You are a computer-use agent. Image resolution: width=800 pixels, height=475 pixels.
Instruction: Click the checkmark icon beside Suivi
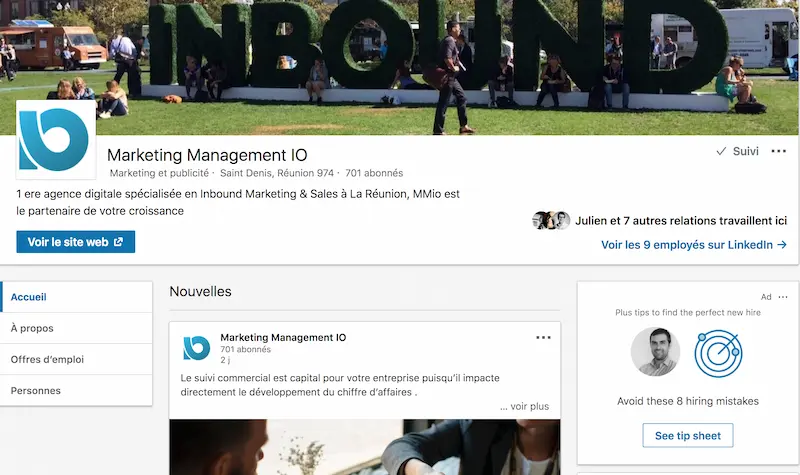coord(721,151)
